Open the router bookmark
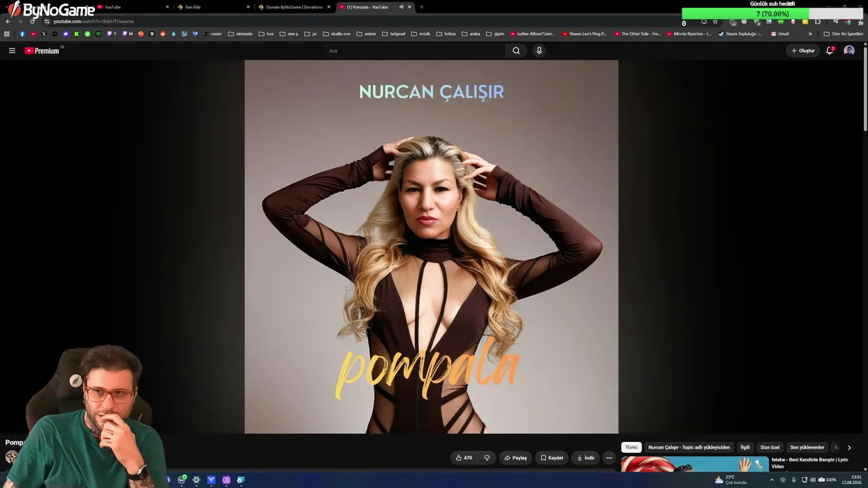868x488 pixels. tap(213, 34)
